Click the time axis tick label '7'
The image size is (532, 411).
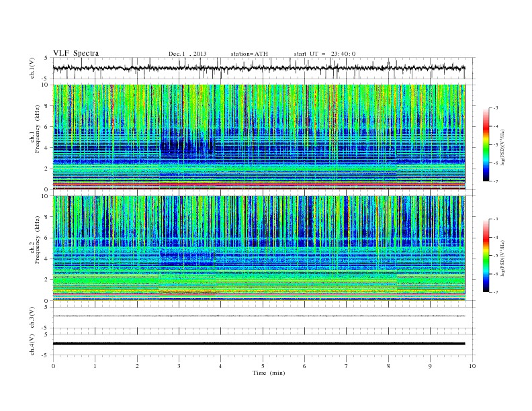click(x=347, y=366)
